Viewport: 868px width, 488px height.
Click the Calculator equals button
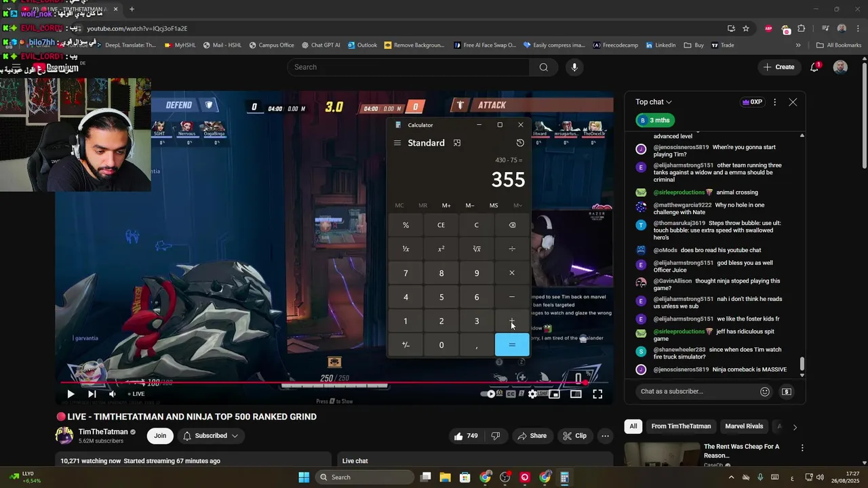(x=512, y=345)
